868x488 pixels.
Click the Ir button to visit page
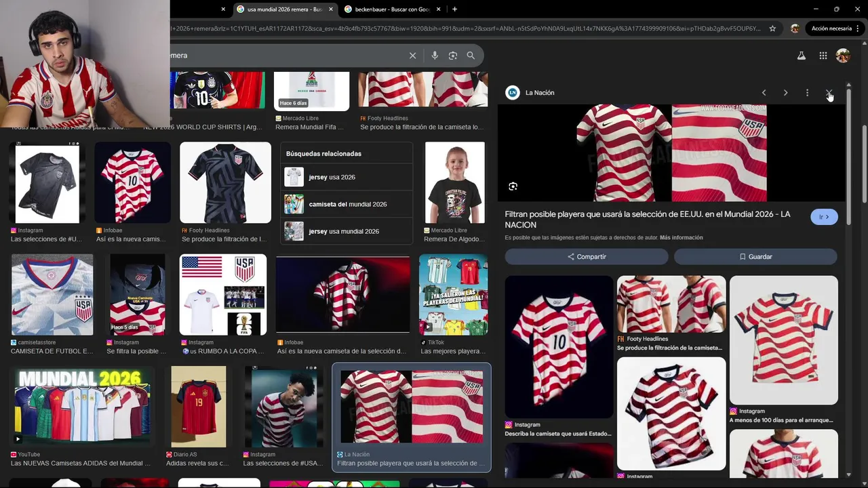824,217
